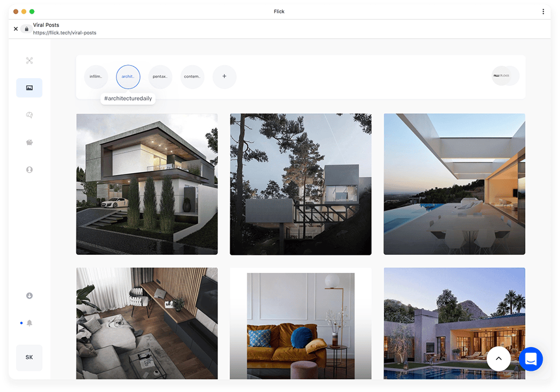
Task: Select the contem hashtag chip
Action: 192,77
